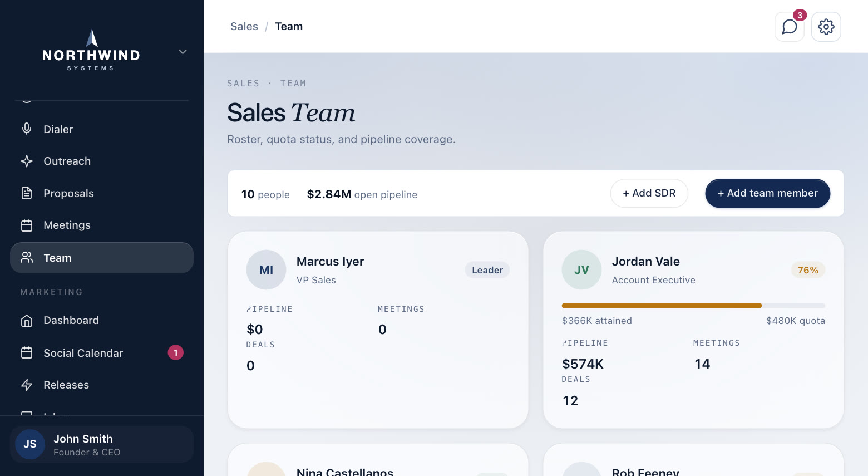Screen dimensions: 868x476
Task: Click the Dialer microphone icon
Action: click(27, 129)
